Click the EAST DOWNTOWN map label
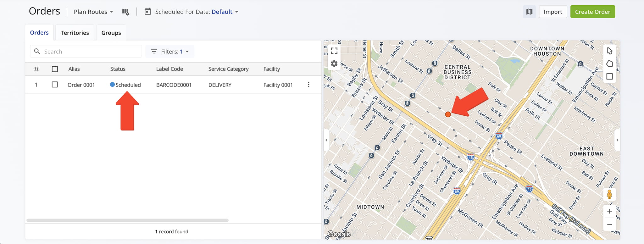The image size is (644, 244). point(586,151)
